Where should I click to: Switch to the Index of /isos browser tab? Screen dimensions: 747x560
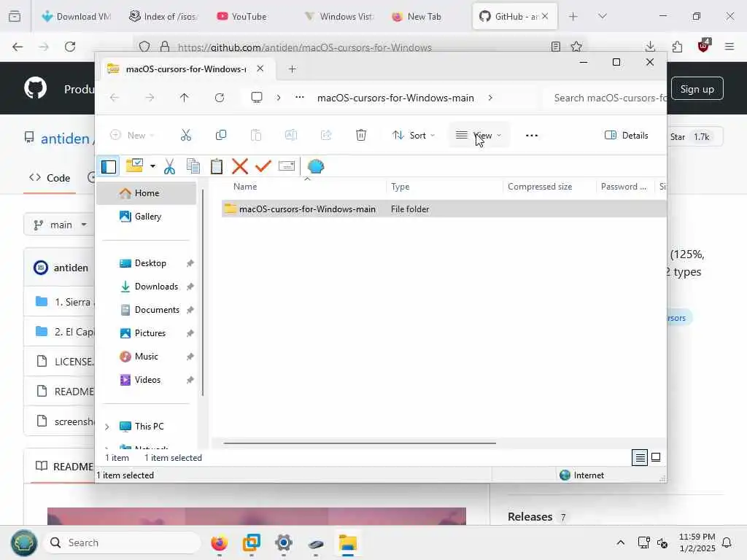[x=163, y=17]
